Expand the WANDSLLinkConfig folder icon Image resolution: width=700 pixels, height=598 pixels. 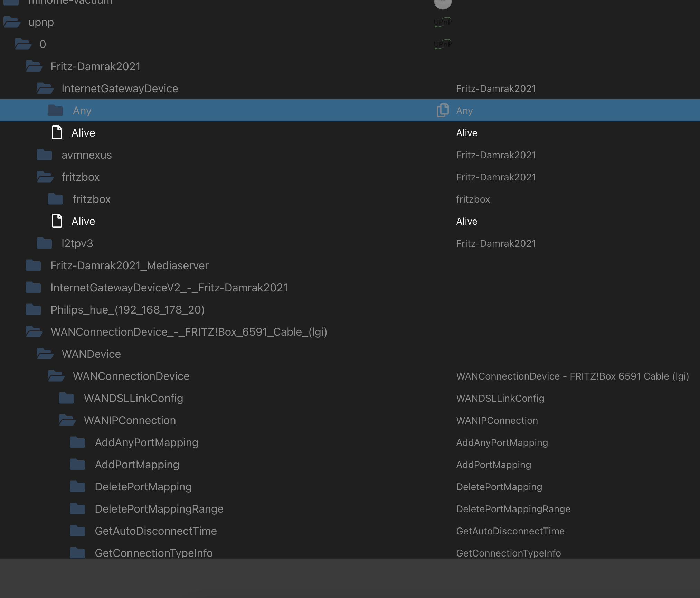coord(66,398)
